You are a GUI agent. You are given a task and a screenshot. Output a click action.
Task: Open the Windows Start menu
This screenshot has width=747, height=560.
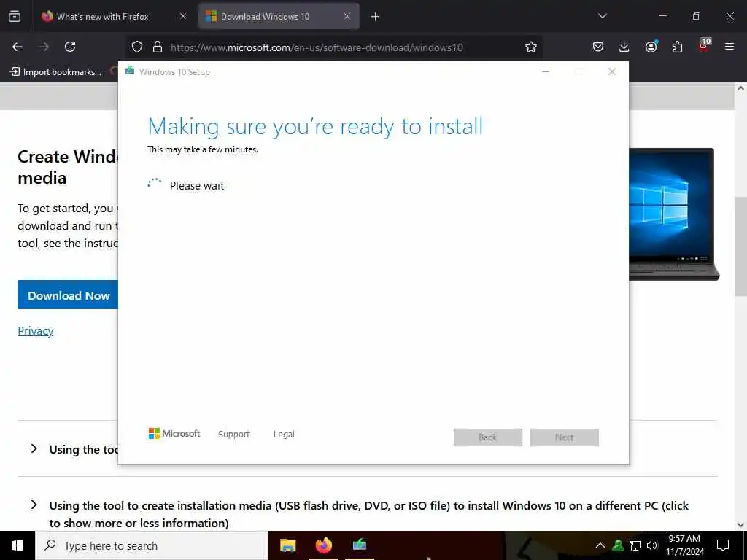click(18, 545)
